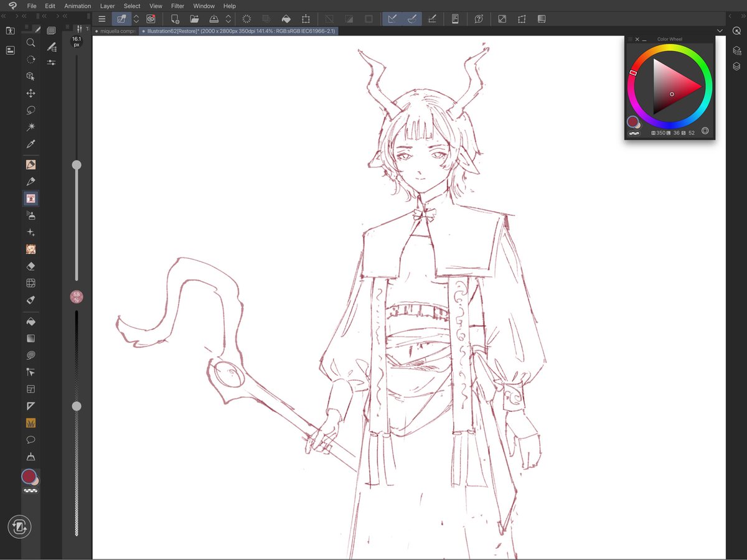Open the Filter menu
This screenshot has height=560, width=747.
click(x=177, y=6)
